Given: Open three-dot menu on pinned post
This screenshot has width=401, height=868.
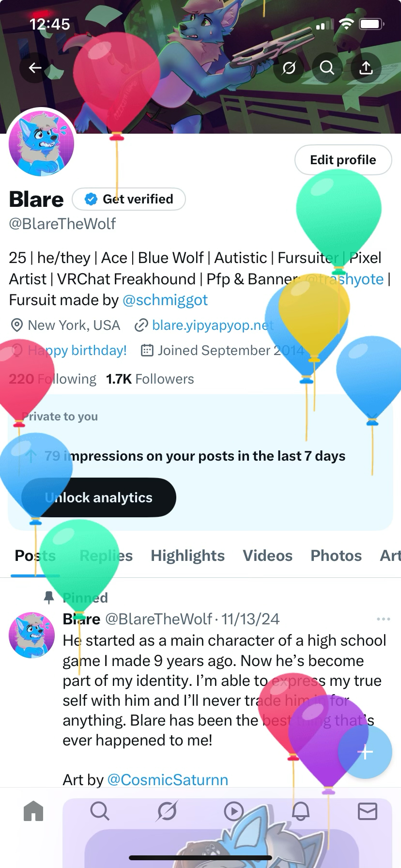Looking at the screenshot, I should pyautogui.click(x=383, y=619).
